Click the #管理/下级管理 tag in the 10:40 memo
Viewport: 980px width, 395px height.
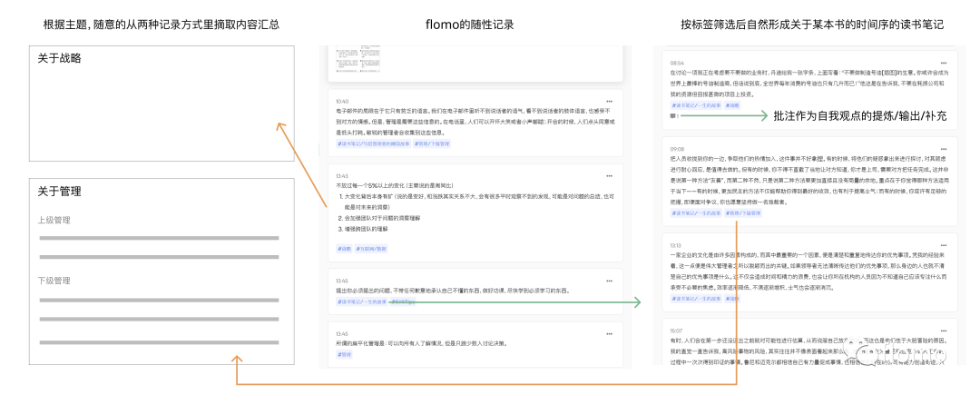pyautogui.click(x=431, y=143)
